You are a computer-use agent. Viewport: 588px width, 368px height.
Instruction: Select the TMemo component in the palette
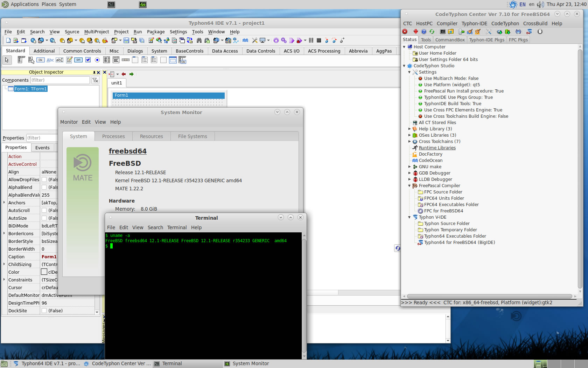pos(69,60)
